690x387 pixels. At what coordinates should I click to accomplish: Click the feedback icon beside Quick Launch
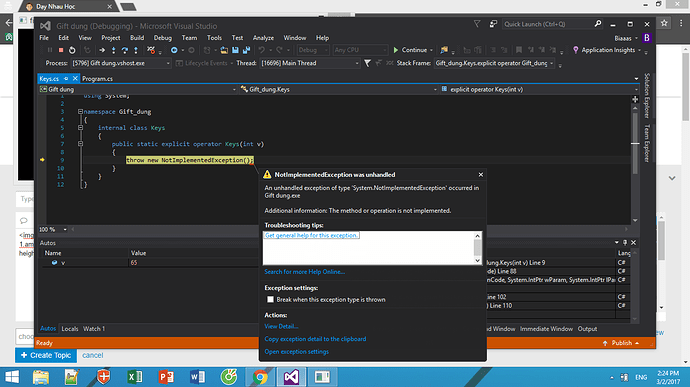[x=493, y=24]
